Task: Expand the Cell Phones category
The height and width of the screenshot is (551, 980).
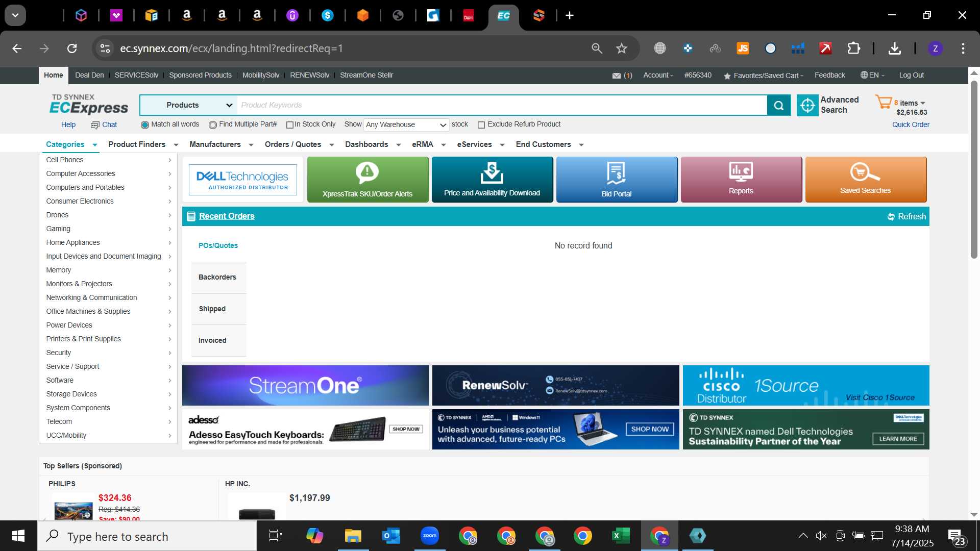Action: [x=108, y=160]
